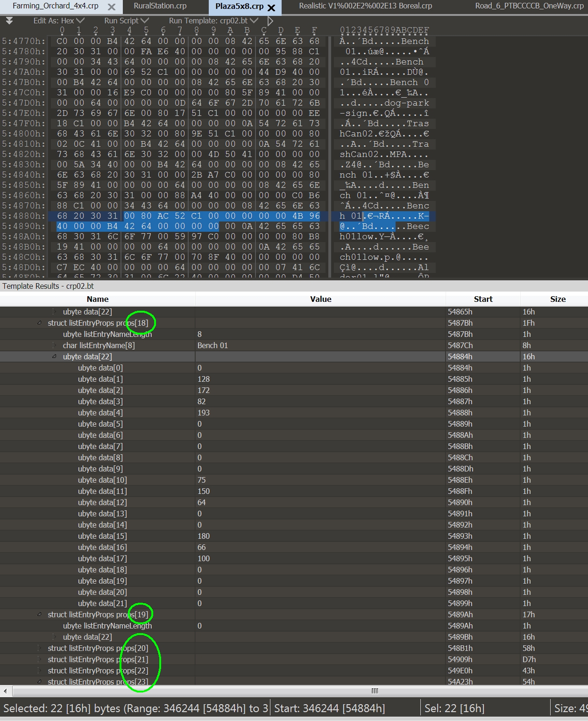Collapse struct listEntryProps props[18]
This screenshot has width=588, height=721.
pos(40,323)
